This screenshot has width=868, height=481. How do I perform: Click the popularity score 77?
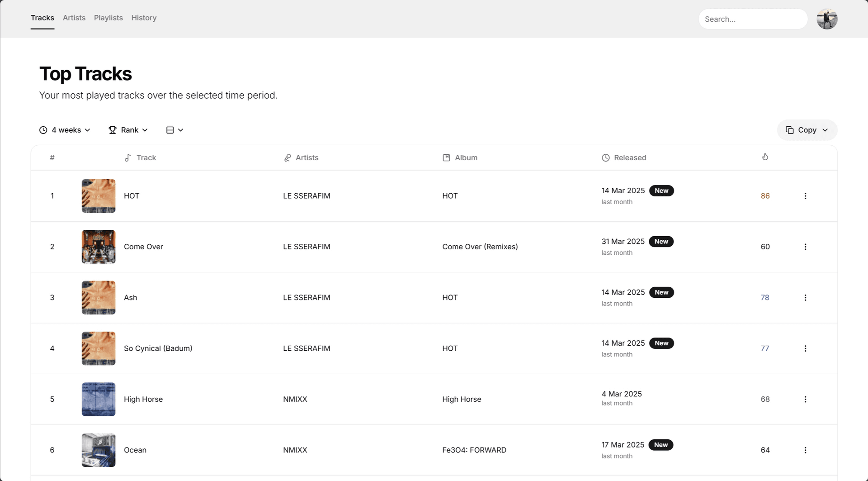pos(765,348)
